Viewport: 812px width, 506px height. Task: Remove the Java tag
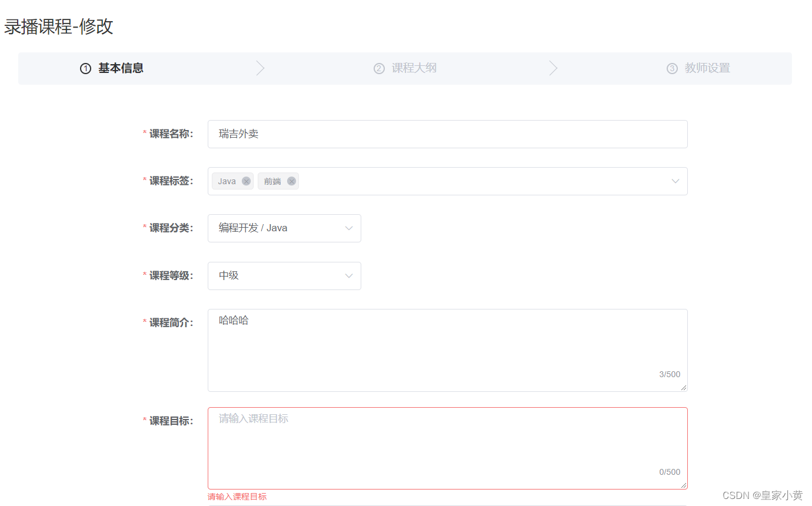coord(246,181)
